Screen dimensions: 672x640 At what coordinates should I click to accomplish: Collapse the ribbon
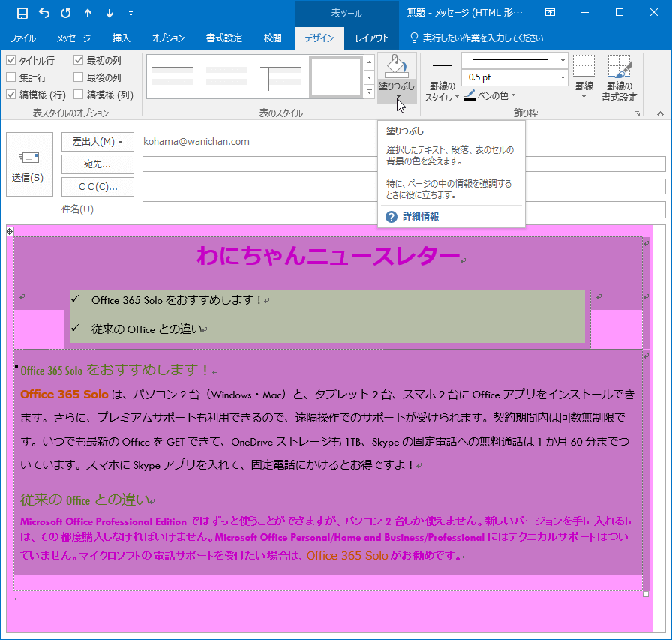click(x=660, y=113)
